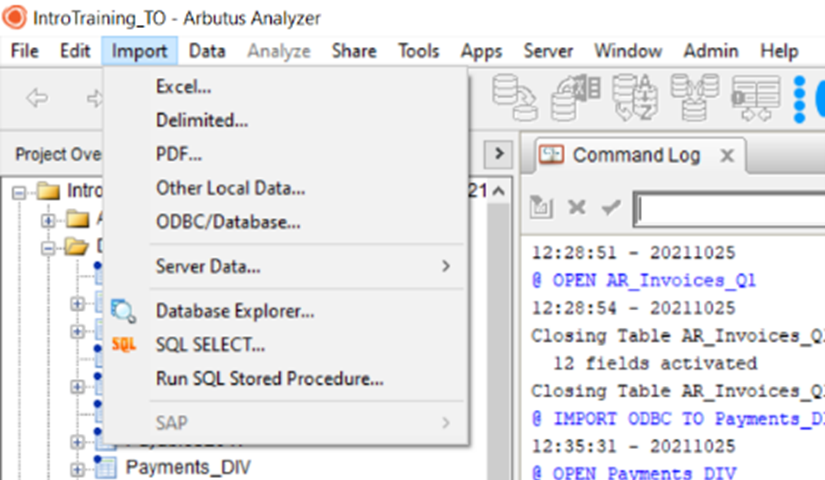Click the Command Log tab icon
Image resolution: width=825 pixels, height=480 pixels.
pos(551,155)
